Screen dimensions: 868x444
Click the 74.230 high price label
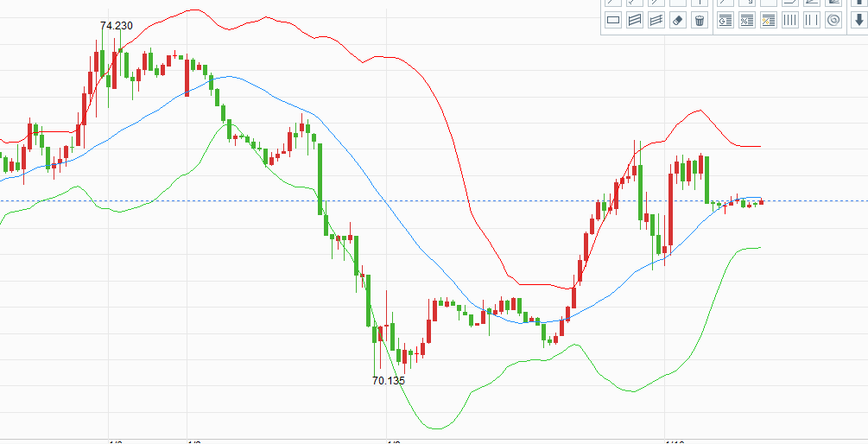[117, 26]
